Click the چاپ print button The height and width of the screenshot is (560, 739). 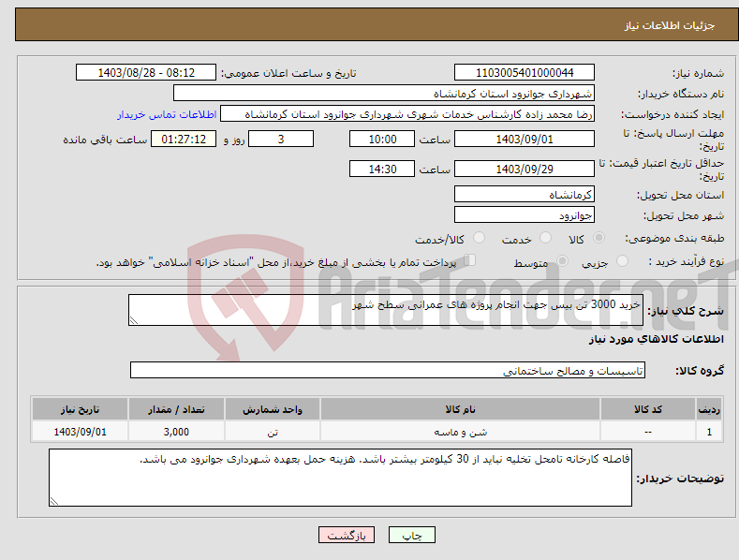point(412,535)
